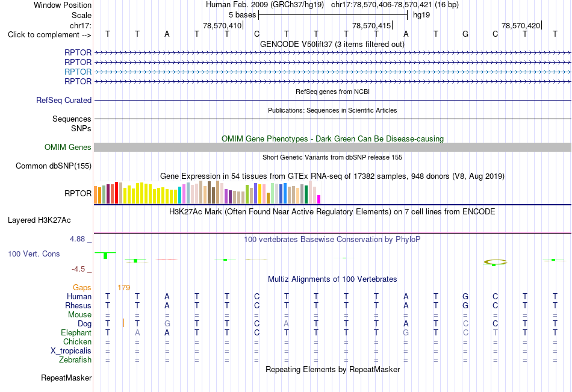
Task: Open Short Genetic Variants from dbSNP title
Action: [332, 157]
